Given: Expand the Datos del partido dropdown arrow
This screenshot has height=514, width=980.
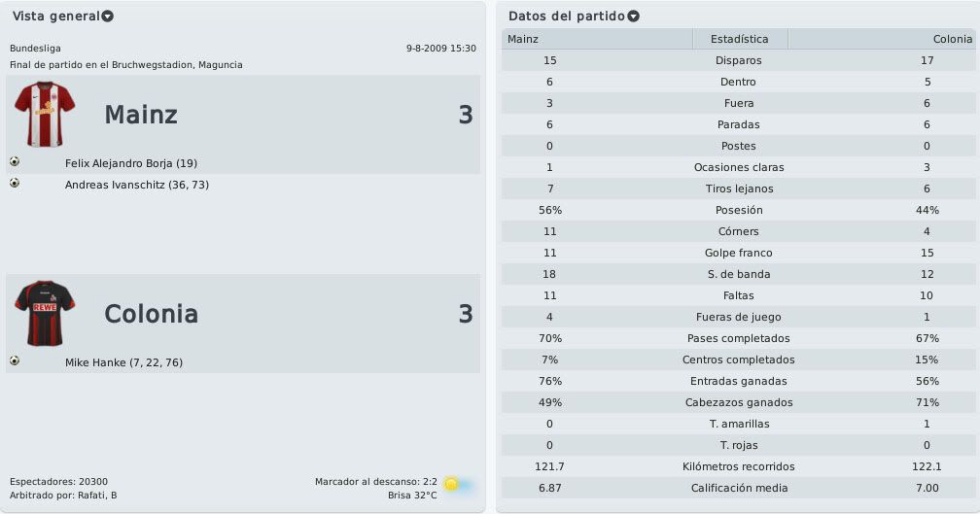Looking at the screenshot, I should [633, 17].
